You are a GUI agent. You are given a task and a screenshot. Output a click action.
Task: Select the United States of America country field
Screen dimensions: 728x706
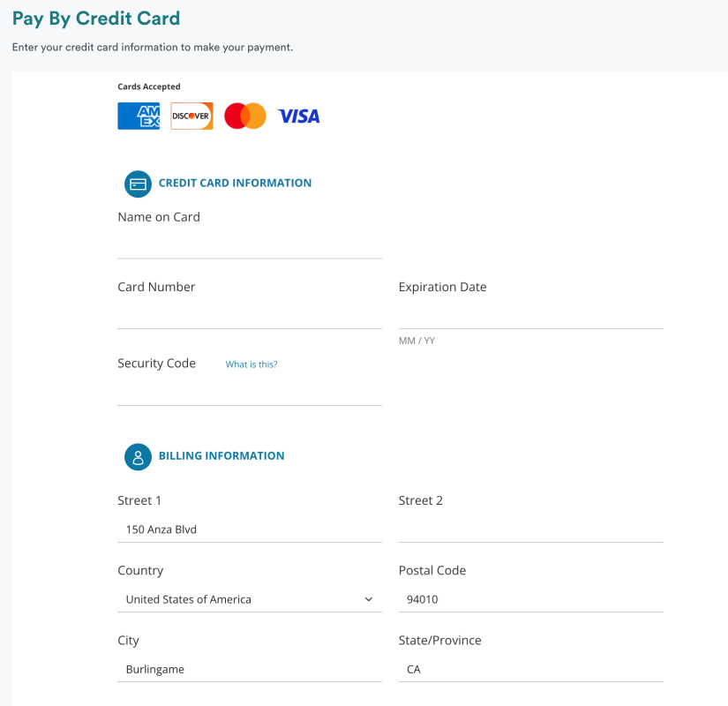tap(238, 599)
